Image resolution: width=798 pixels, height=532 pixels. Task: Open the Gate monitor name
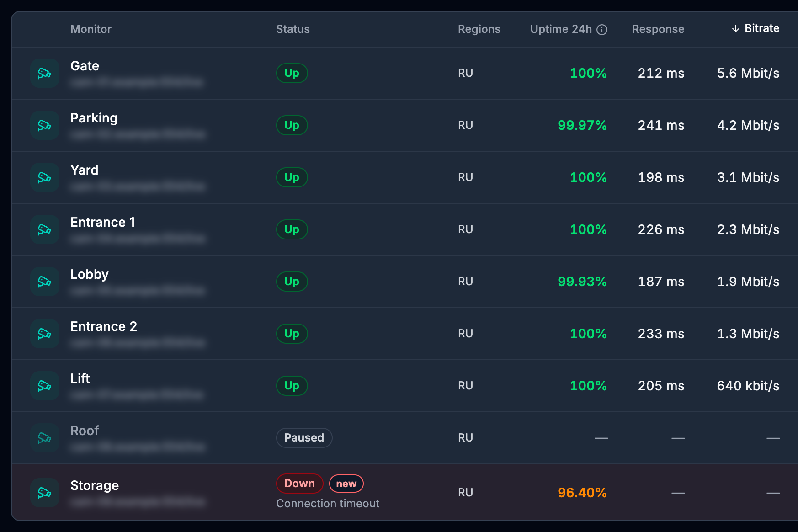point(85,66)
